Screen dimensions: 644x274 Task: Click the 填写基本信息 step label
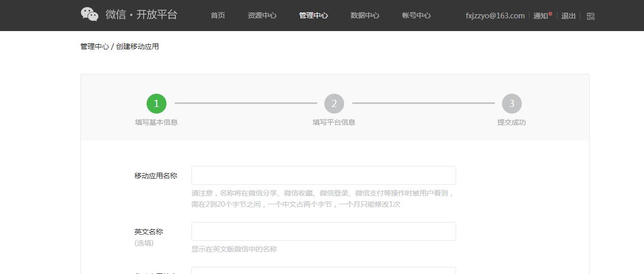point(156,122)
